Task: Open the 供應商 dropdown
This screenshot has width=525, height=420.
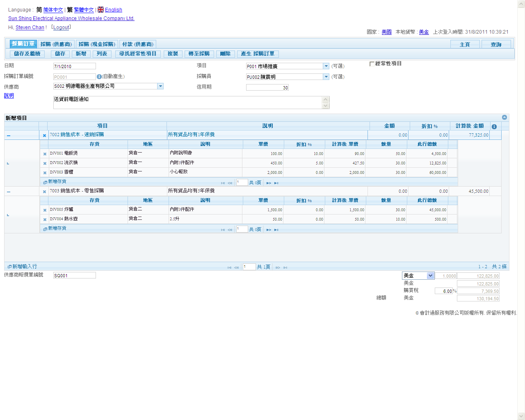Action: tap(160, 86)
